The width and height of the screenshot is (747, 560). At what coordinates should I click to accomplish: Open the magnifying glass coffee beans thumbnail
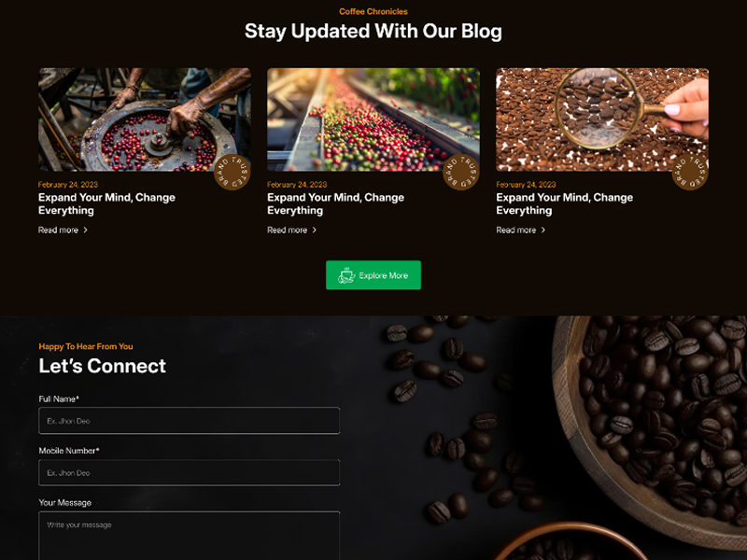pos(602,119)
